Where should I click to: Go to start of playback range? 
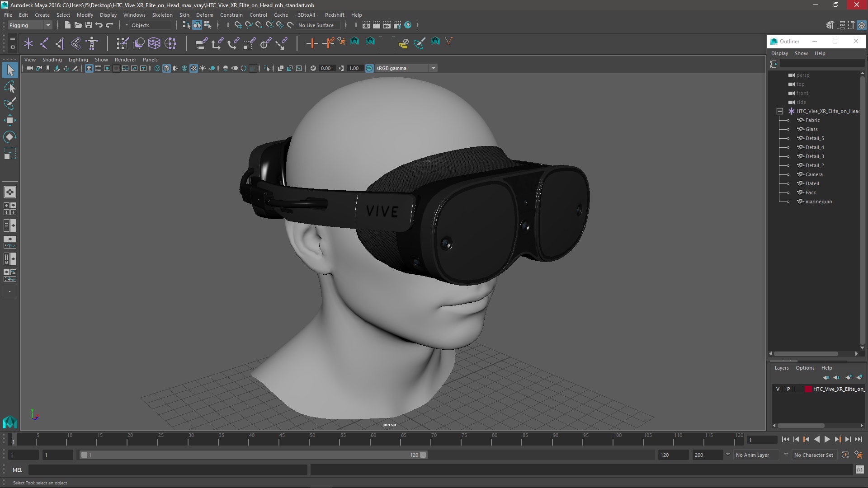(x=785, y=439)
